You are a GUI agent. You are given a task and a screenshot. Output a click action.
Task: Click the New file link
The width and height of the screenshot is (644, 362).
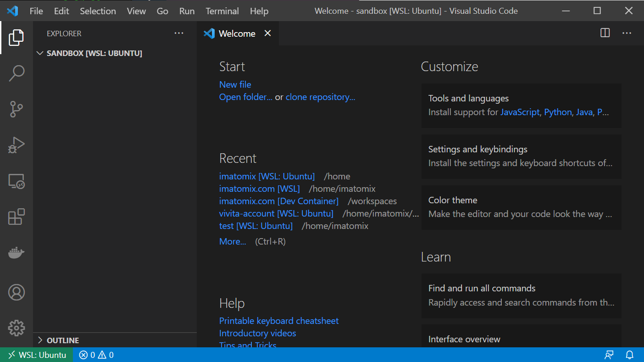(x=235, y=84)
